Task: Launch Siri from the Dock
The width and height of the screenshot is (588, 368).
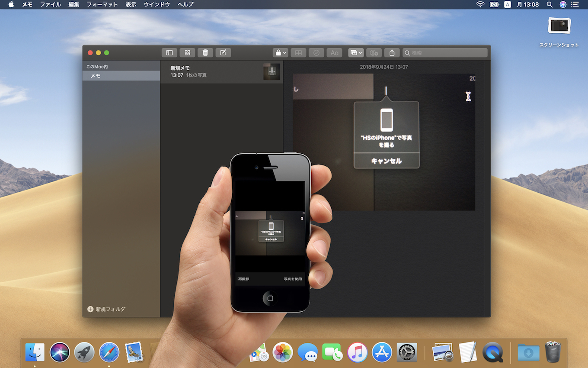Action: (60, 352)
